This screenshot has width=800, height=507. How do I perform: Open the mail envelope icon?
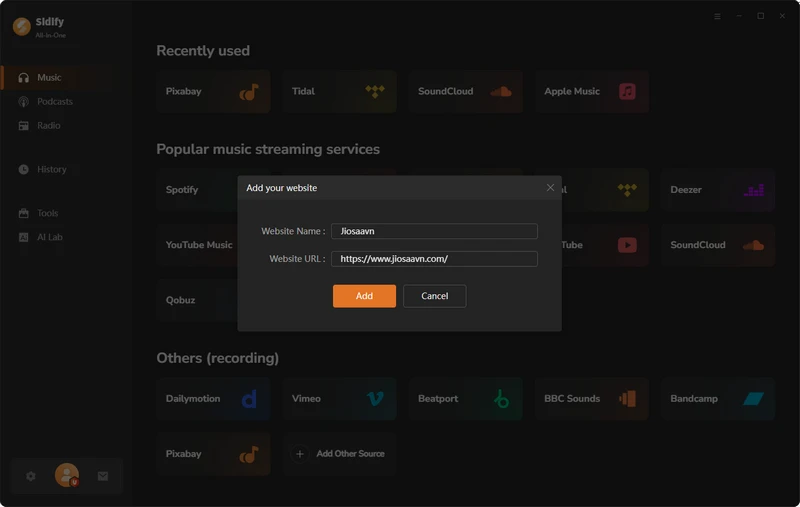point(103,477)
